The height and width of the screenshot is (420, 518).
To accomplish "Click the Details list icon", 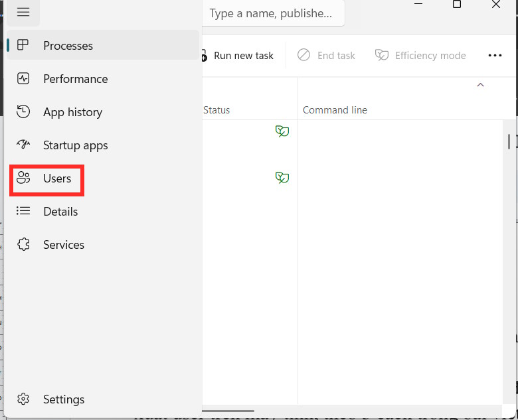I will click(23, 210).
